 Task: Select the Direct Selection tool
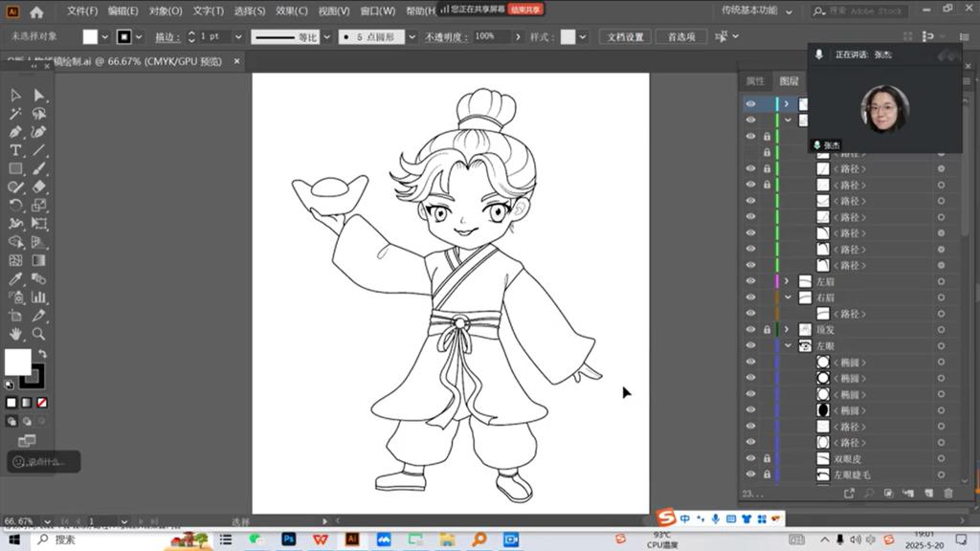point(39,95)
